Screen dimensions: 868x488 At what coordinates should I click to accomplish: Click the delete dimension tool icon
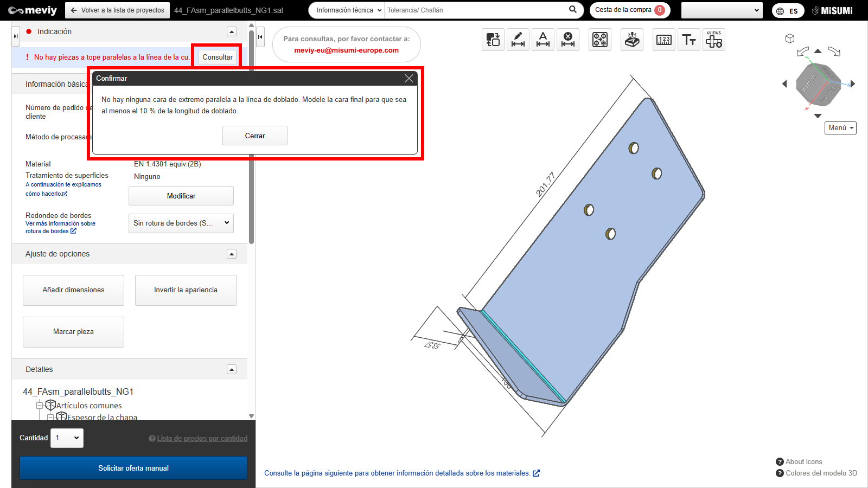pos(568,40)
